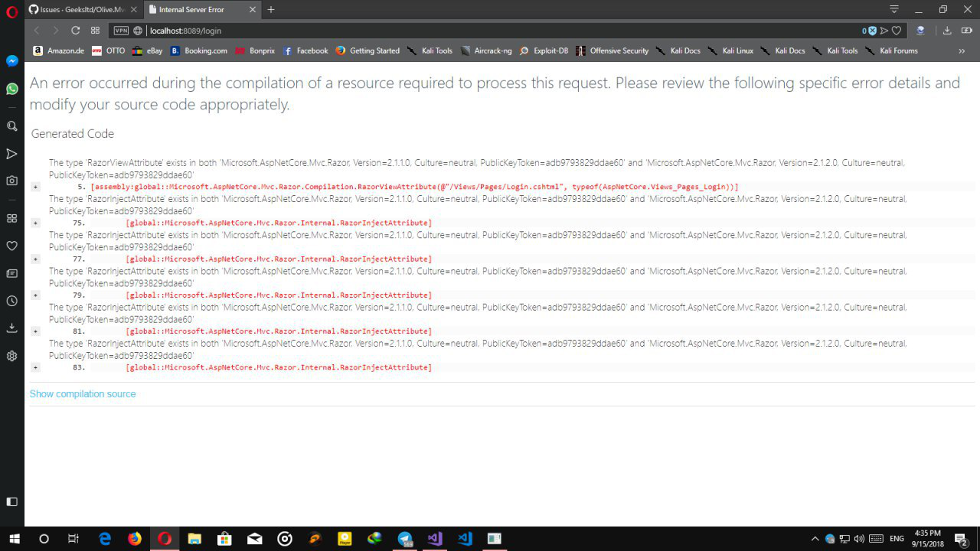Toggle the sidebar panel at the bottom-left
Screen dimensions: 980x551
[x=12, y=502]
